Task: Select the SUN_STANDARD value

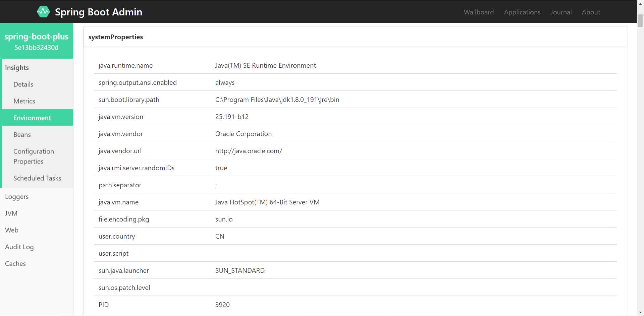Action: (x=240, y=270)
